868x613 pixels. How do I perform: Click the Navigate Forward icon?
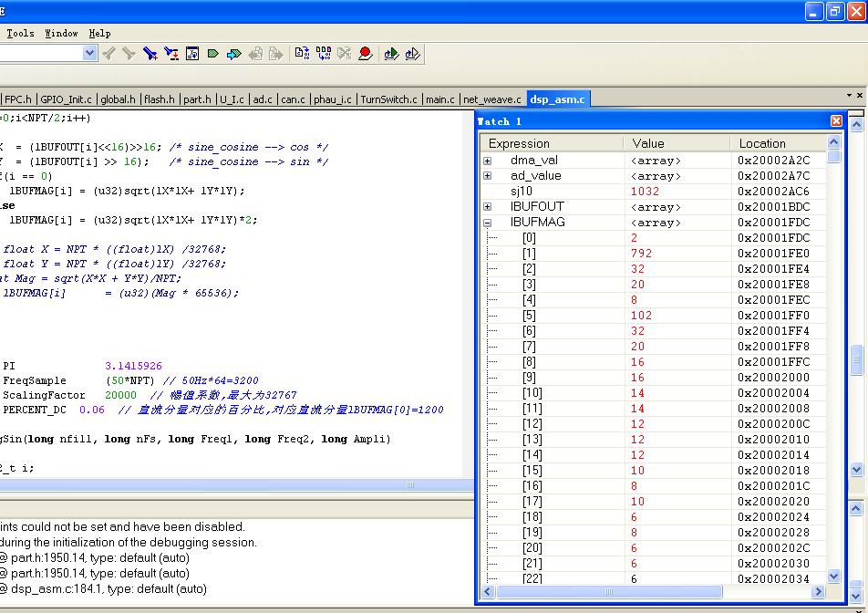pyautogui.click(x=275, y=54)
